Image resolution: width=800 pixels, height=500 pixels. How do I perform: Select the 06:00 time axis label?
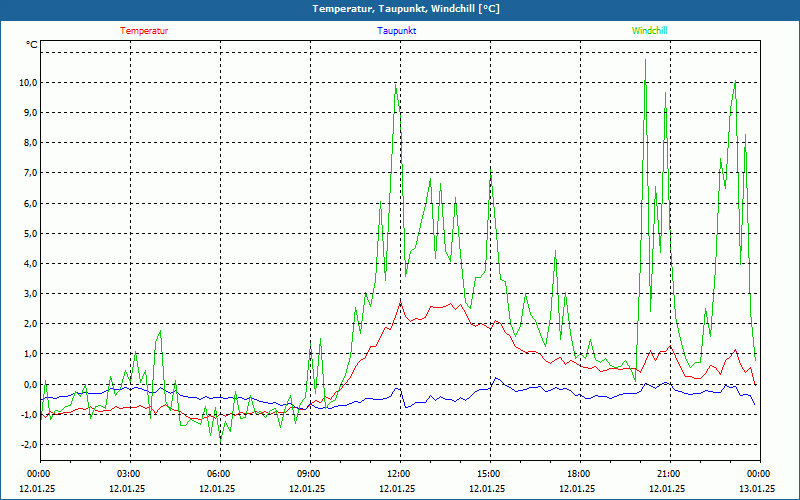click(219, 474)
